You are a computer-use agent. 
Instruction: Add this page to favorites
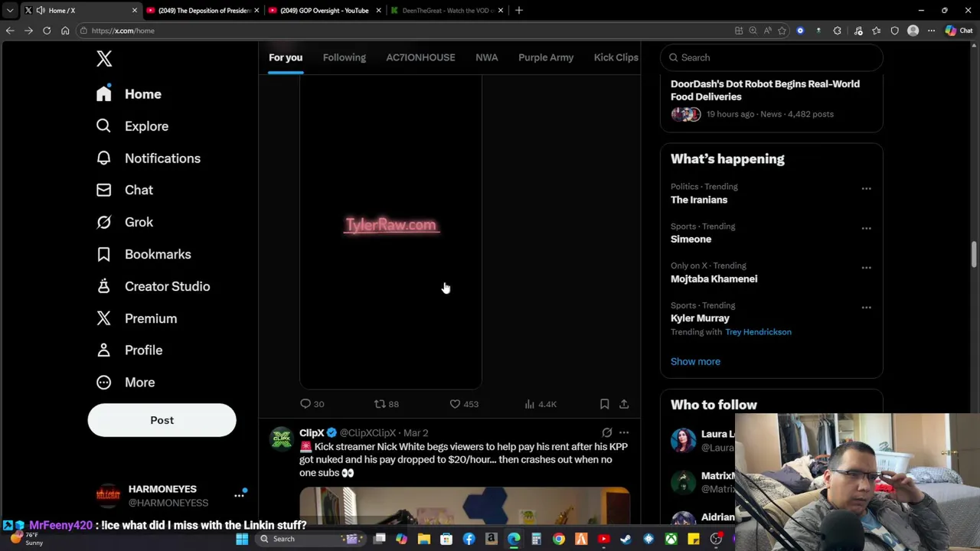[782, 31]
